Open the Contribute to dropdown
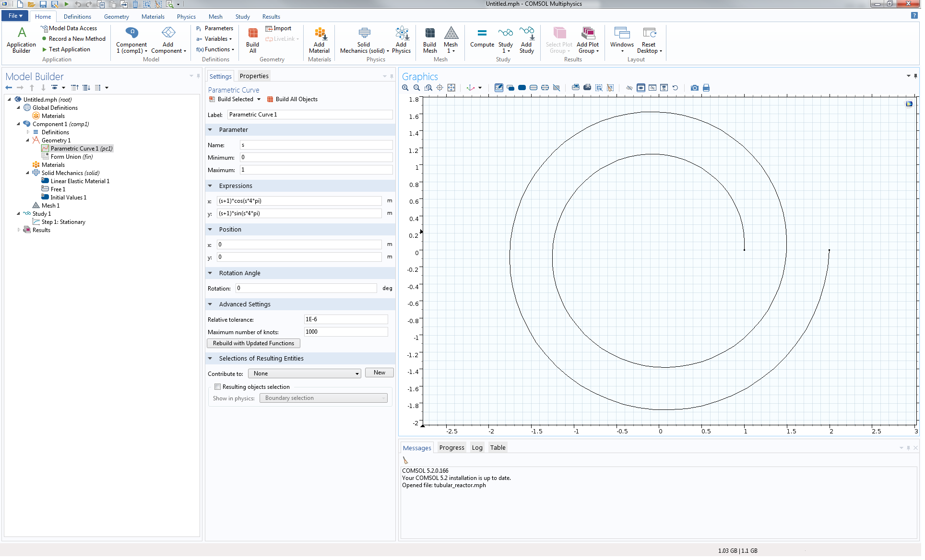 pos(305,373)
